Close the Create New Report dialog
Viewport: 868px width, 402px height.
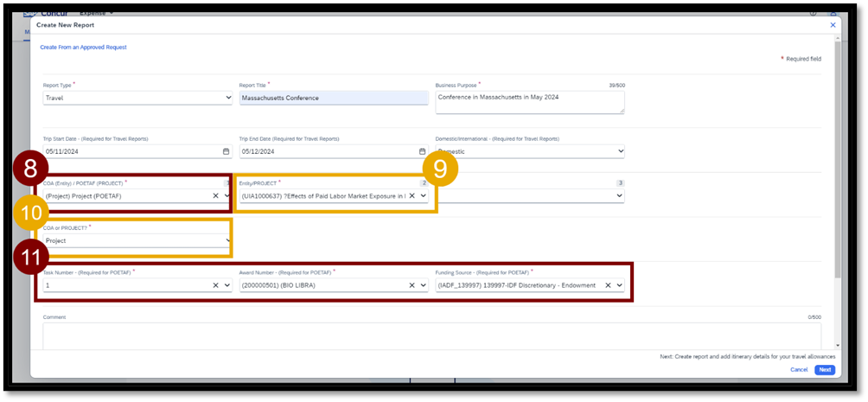click(833, 25)
